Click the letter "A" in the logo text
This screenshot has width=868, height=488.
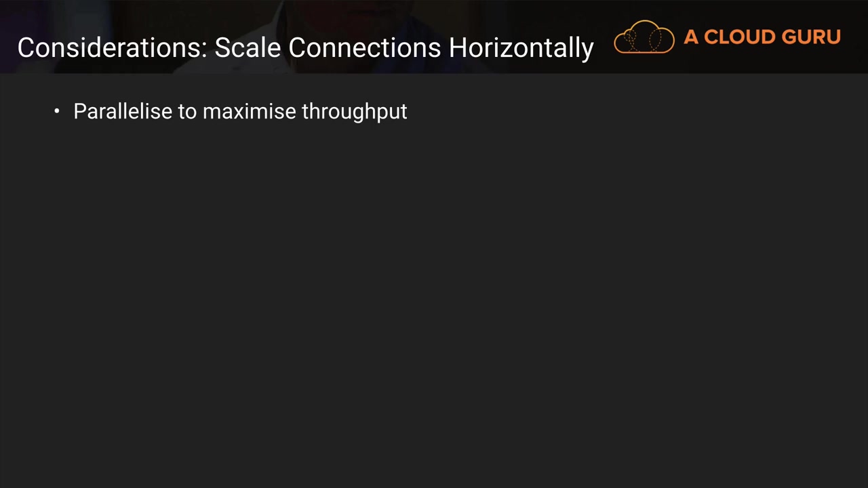click(691, 37)
